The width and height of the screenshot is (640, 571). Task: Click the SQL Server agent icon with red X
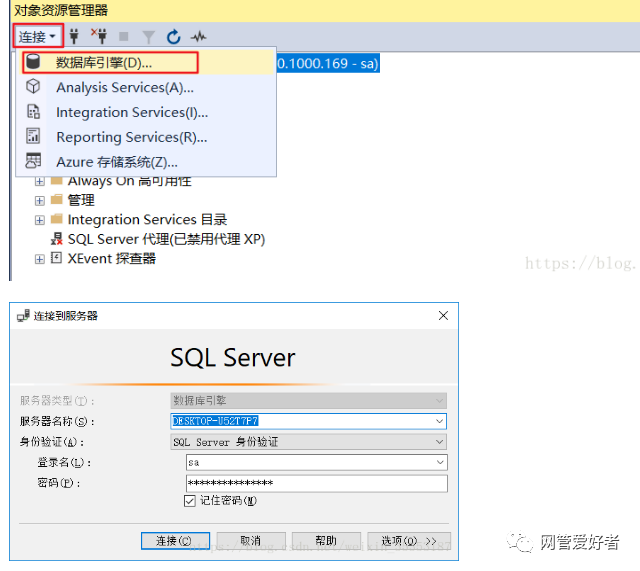[57, 239]
